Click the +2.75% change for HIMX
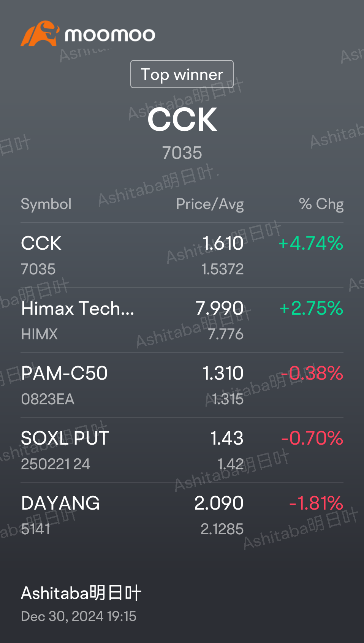 tap(311, 308)
